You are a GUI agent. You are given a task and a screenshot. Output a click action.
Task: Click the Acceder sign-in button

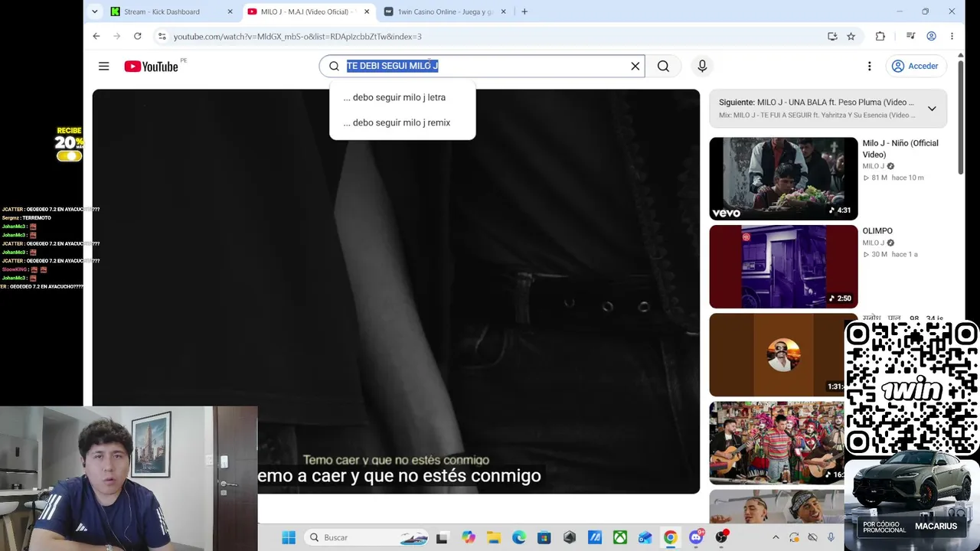(915, 67)
